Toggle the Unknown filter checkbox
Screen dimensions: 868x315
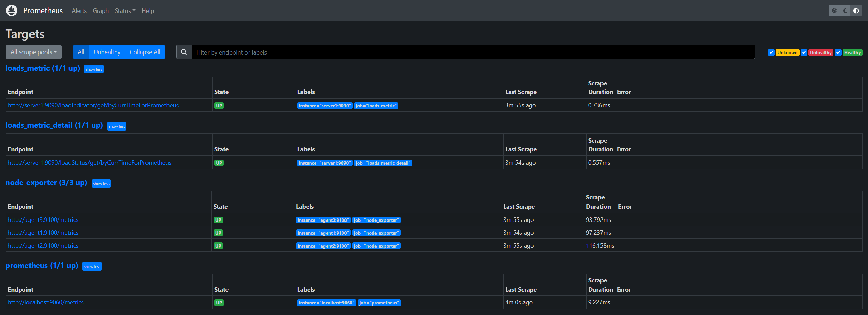(x=771, y=52)
